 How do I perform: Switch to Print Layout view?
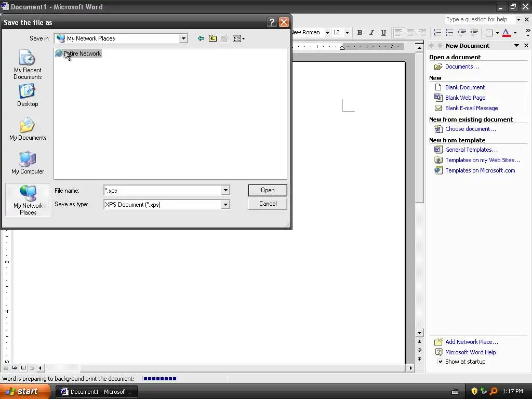(23, 368)
